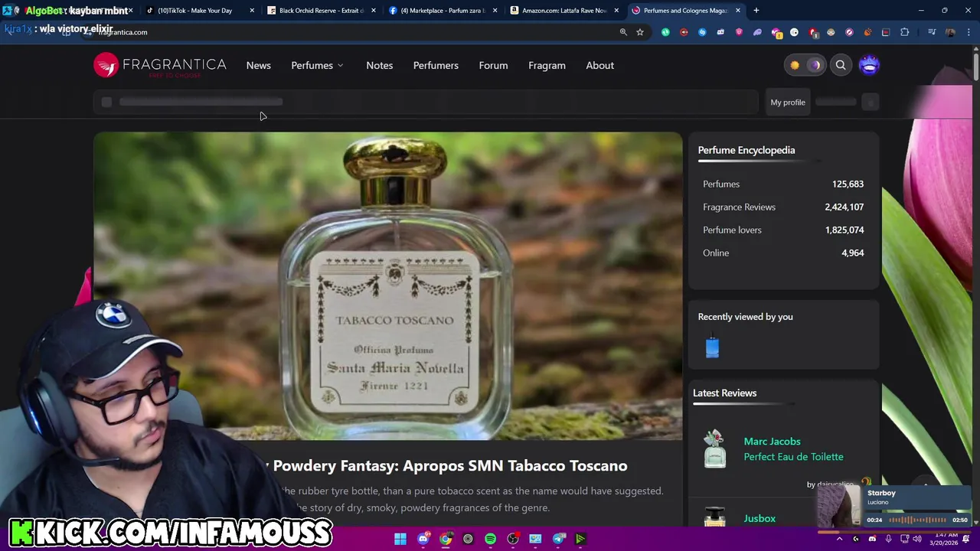This screenshot has height=551, width=980.
Task: Click the Perfumes count 125,683
Action: 848,184
